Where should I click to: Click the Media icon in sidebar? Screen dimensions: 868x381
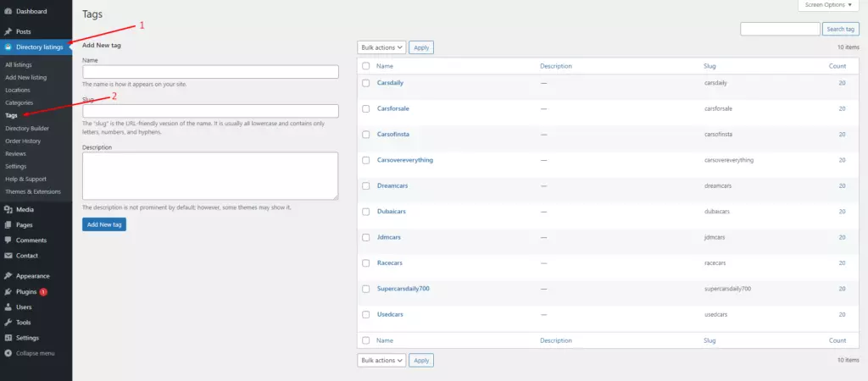click(8, 210)
